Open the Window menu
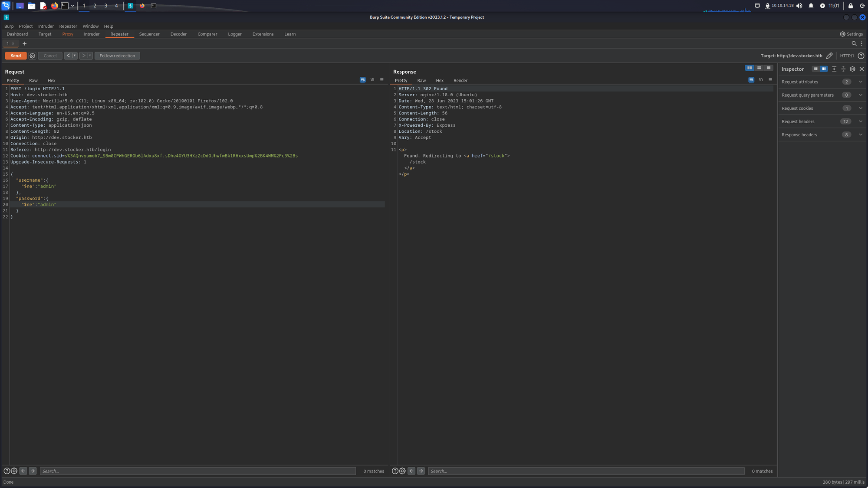This screenshot has width=868, height=488. click(91, 26)
